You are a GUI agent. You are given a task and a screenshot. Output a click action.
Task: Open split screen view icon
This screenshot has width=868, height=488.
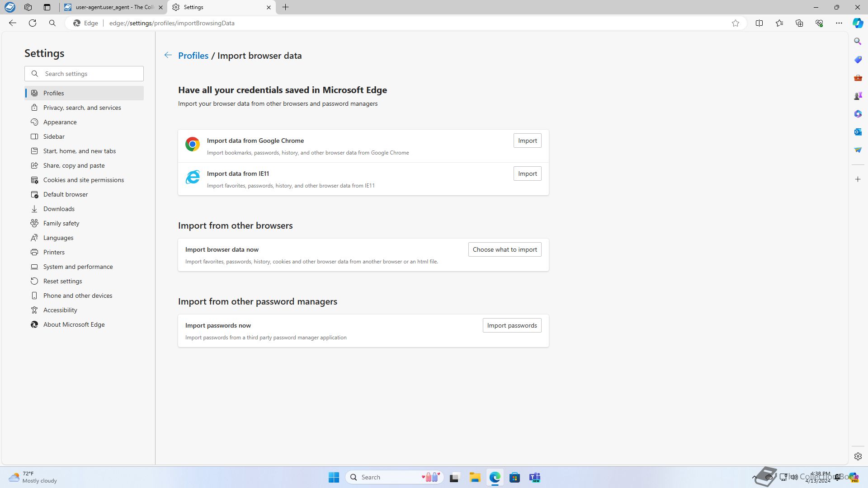coord(759,23)
